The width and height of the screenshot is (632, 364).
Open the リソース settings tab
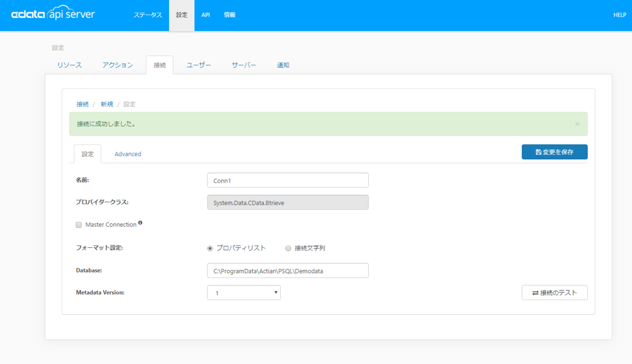[70, 65]
